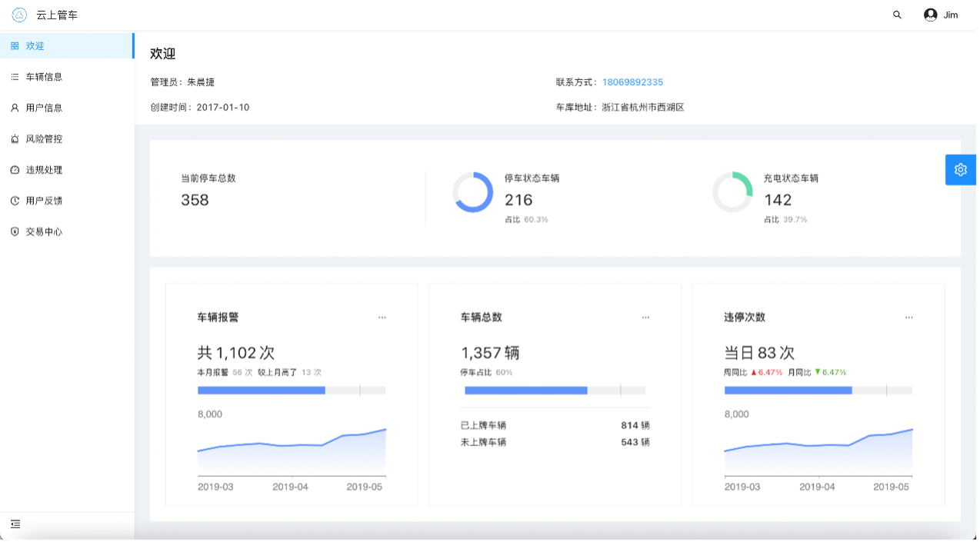Click the 车辆信息 list icon
The height and width of the screenshot is (542, 980).
15,77
